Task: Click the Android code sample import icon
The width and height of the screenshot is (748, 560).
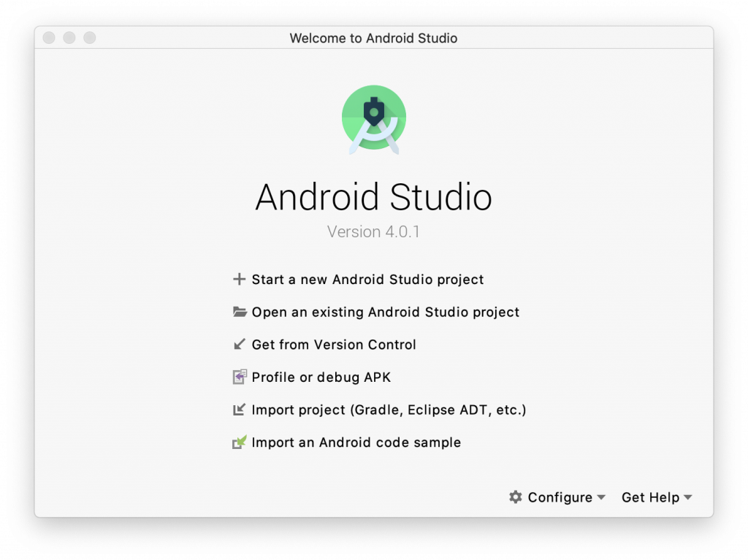Action: click(240, 442)
